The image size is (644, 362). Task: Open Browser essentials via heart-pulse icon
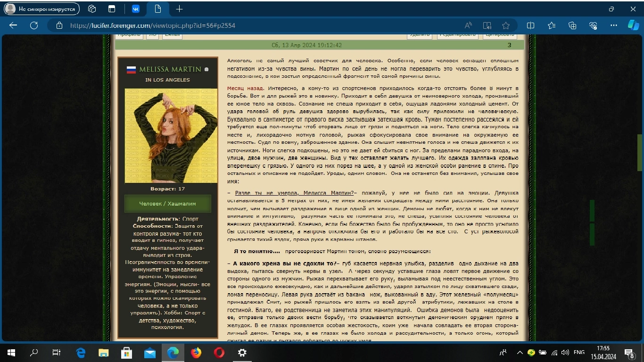[x=594, y=25]
